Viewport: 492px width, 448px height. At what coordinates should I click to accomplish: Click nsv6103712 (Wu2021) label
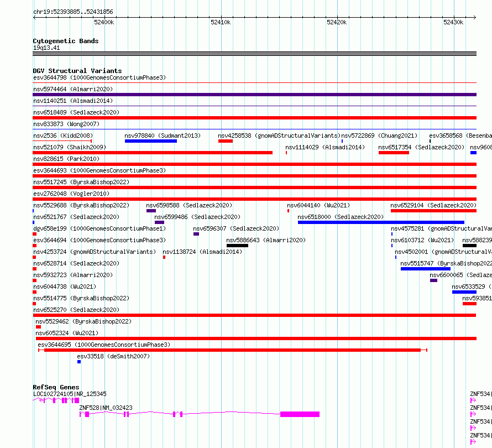coord(422,240)
